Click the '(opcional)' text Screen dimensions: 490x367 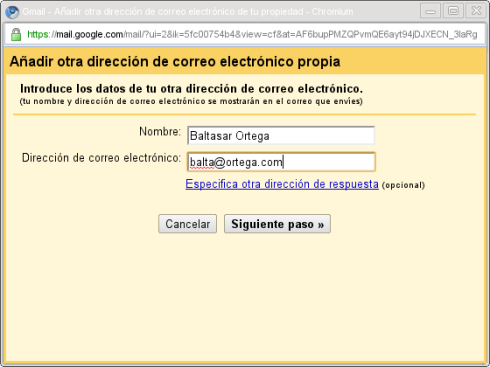(x=403, y=185)
